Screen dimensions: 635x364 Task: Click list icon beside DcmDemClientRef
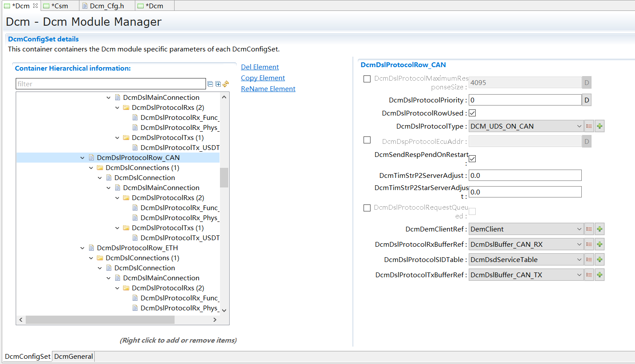coord(589,229)
